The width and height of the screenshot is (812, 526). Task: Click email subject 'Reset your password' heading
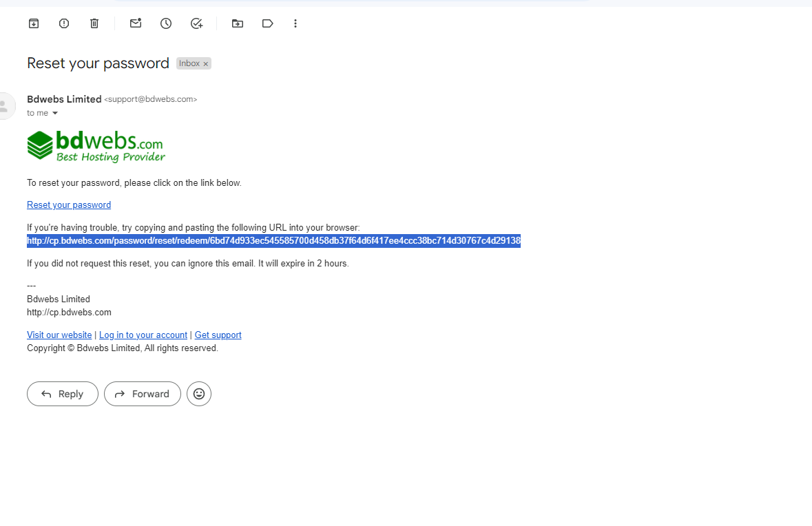tap(98, 63)
